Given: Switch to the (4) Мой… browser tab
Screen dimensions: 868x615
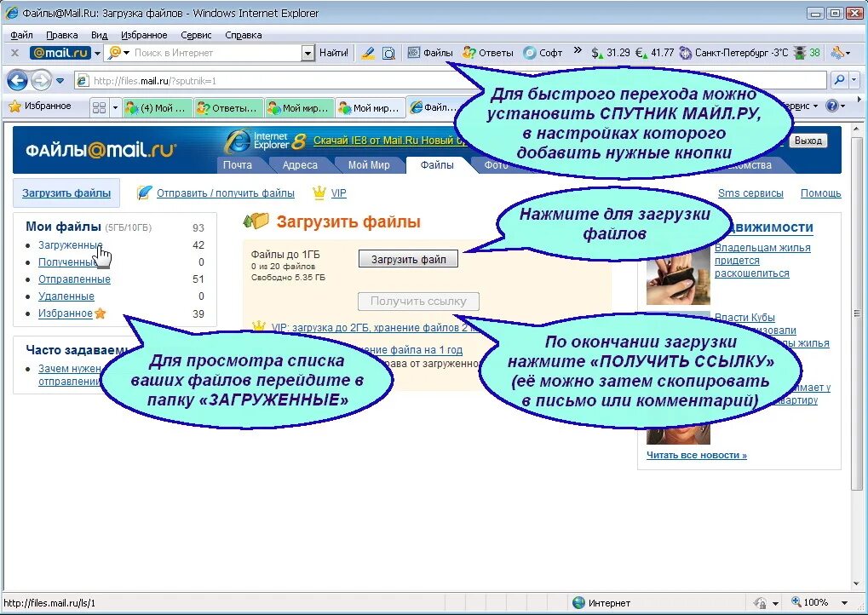Looking at the screenshot, I should pyautogui.click(x=158, y=108).
